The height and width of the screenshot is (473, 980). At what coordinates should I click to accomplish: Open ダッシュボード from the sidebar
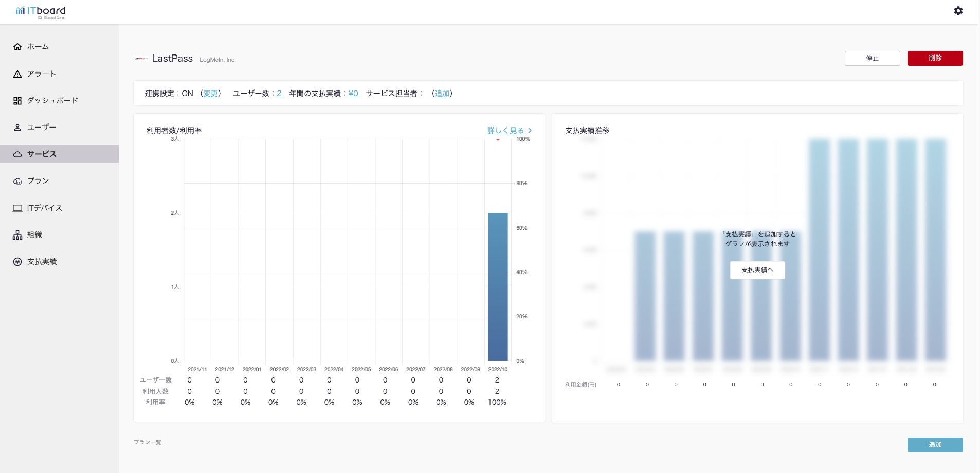[x=52, y=101]
